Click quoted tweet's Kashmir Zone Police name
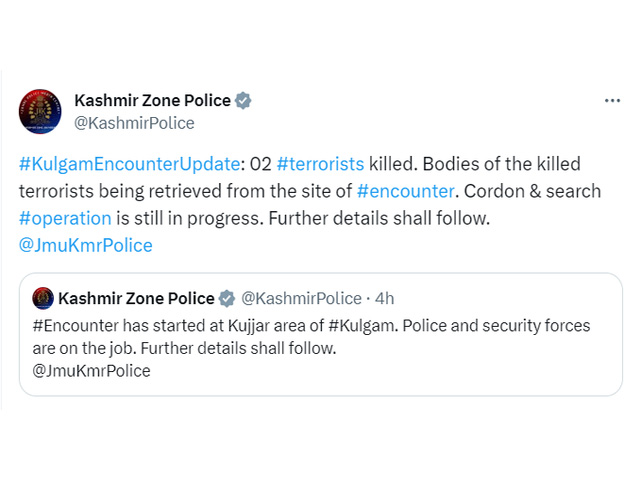 click(136, 298)
